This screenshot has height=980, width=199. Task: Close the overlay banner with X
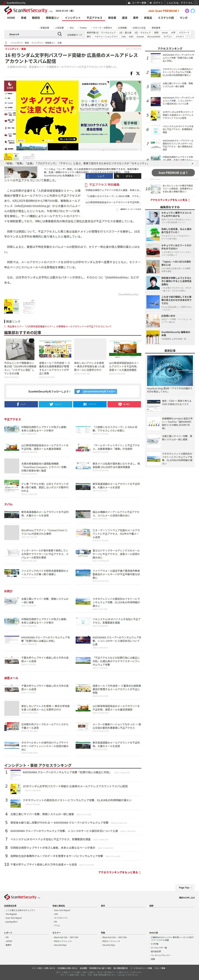click(192, 164)
